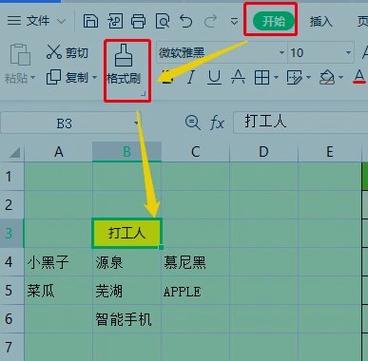Viewport: 368px width, 361px height.
Task: Click the paste clipboard icon
Action: [20, 54]
